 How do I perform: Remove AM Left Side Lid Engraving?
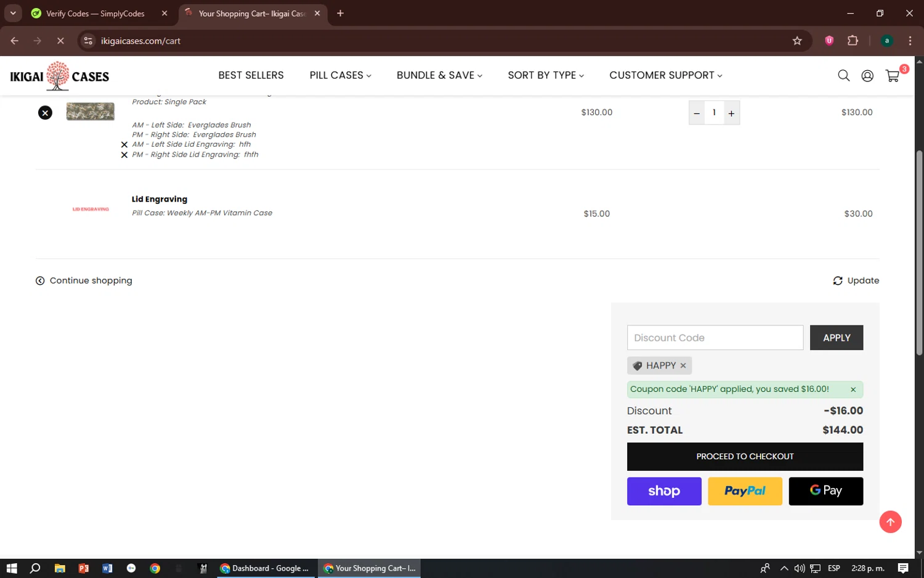(x=124, y=145)
